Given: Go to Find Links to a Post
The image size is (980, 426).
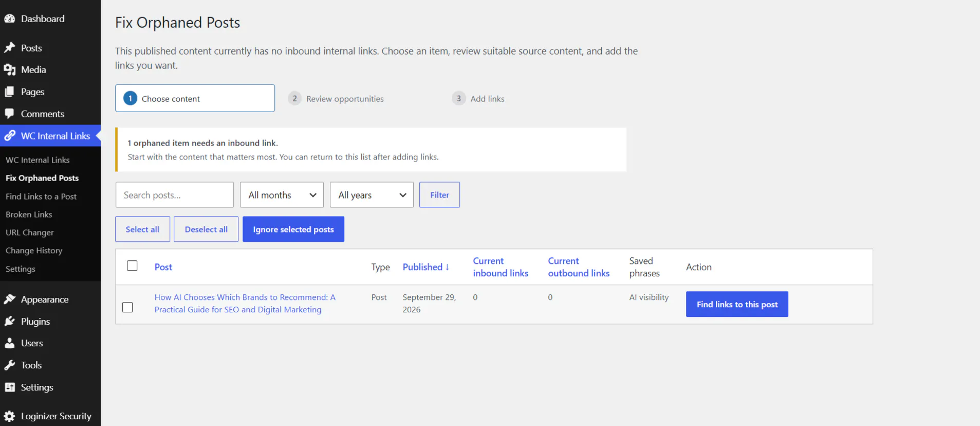Looking at the screenshot, I should click(x=41, y=197).
